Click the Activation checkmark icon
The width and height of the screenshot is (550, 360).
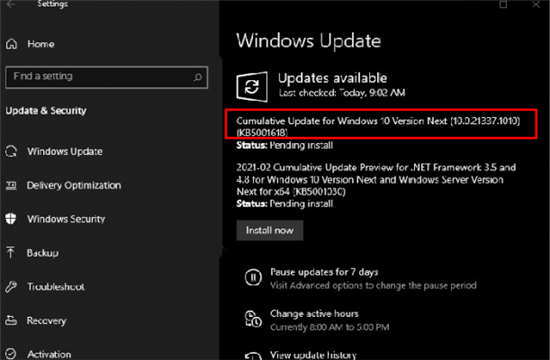(x=11, y=354)
